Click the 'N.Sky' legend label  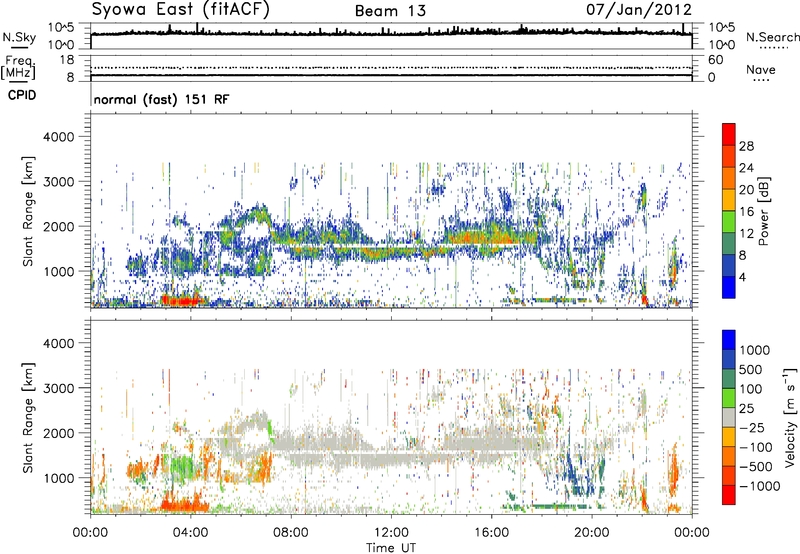pos(19,37)
